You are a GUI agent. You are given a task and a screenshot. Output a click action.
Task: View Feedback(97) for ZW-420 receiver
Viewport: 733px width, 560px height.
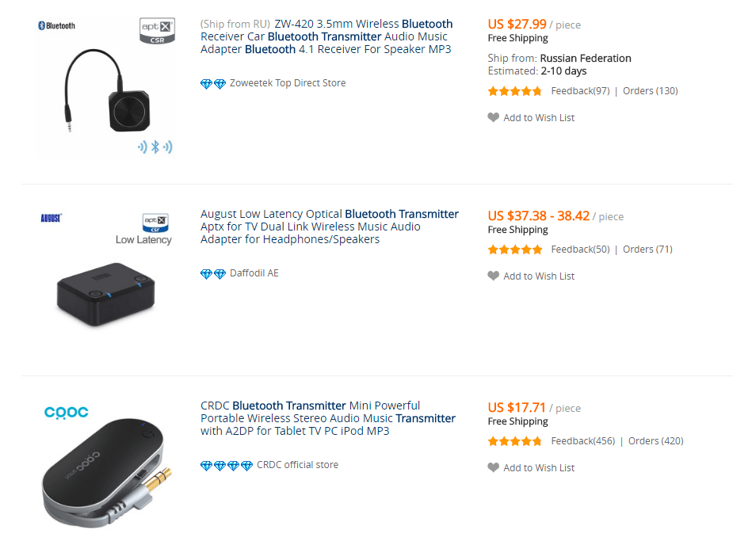[580, 91]
